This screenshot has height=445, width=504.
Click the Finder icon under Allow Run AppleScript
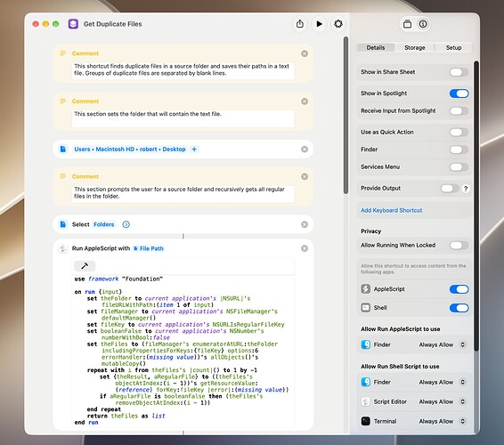coord(365,344)
